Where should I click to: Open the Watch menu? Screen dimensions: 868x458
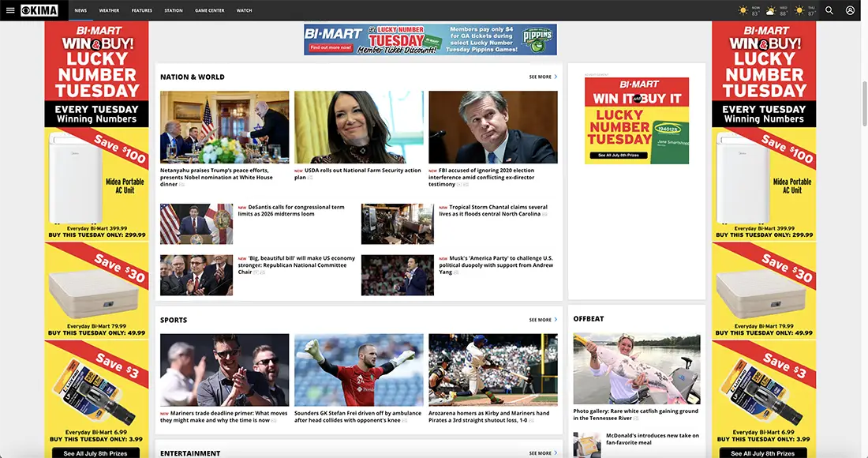(x=244, y=10)
